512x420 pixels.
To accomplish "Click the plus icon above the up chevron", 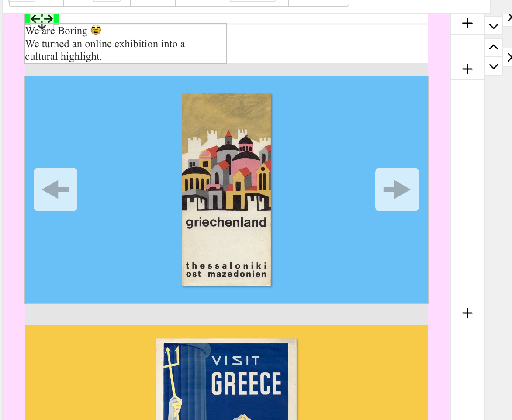I will coord(467,24).
